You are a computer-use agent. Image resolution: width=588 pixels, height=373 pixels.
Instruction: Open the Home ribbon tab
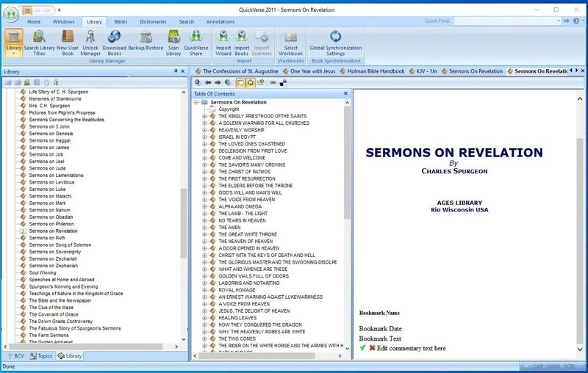[34, 22]
